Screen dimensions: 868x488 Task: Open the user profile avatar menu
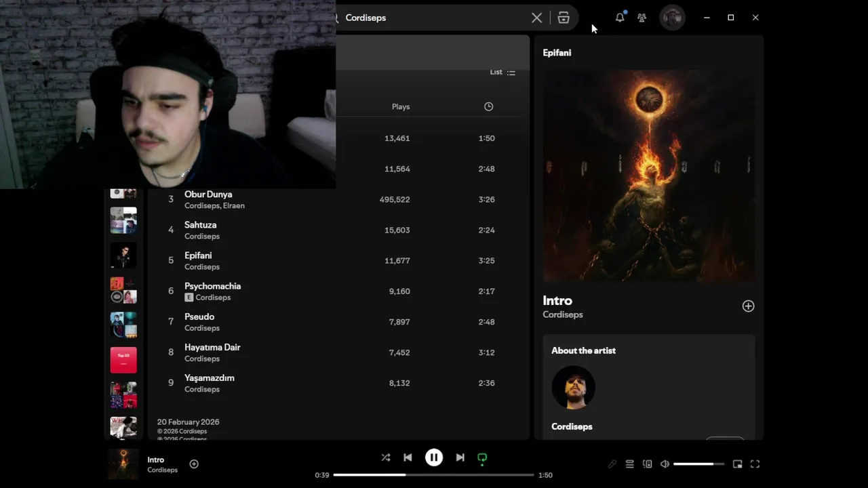click(x=672, y=18)
